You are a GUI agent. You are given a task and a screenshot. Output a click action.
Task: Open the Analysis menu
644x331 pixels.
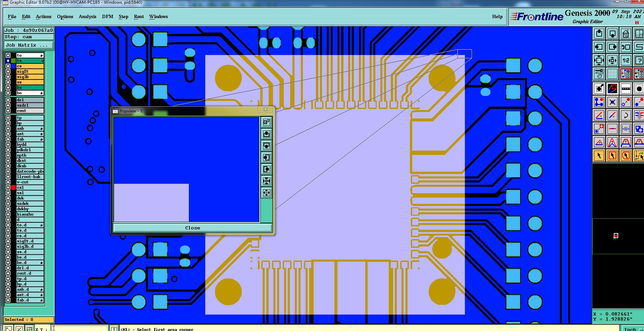(88, 17)
